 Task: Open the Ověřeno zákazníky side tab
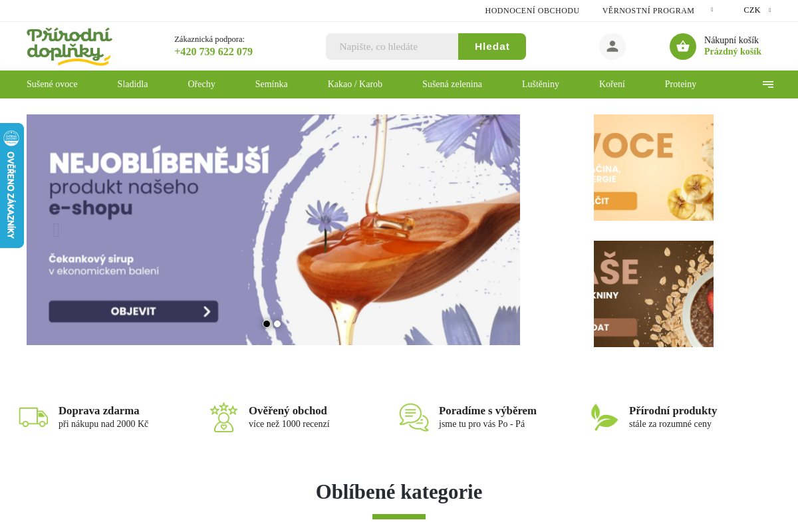[11, 186]
